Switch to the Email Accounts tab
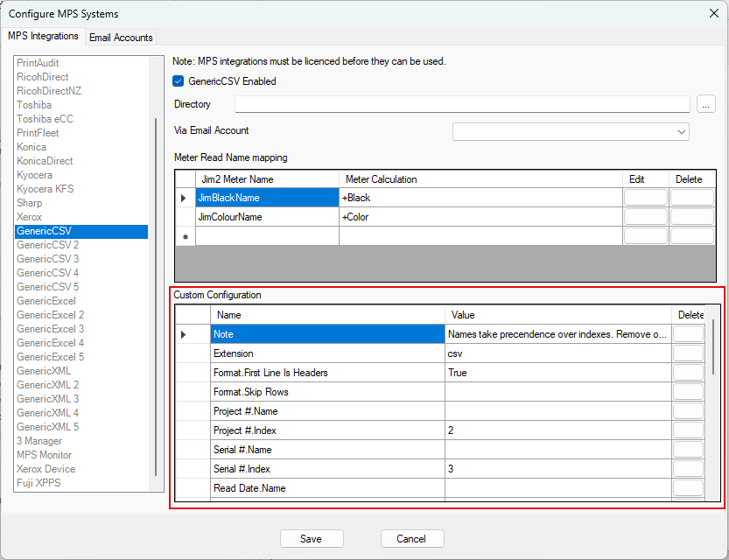 point(121,37)
